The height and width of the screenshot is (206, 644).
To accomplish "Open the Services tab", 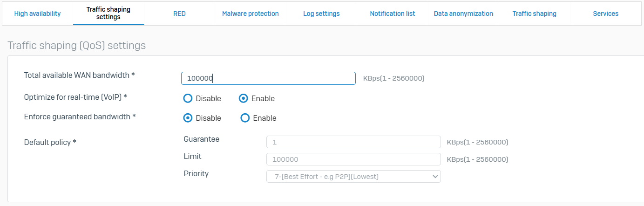I will point(605,14).
